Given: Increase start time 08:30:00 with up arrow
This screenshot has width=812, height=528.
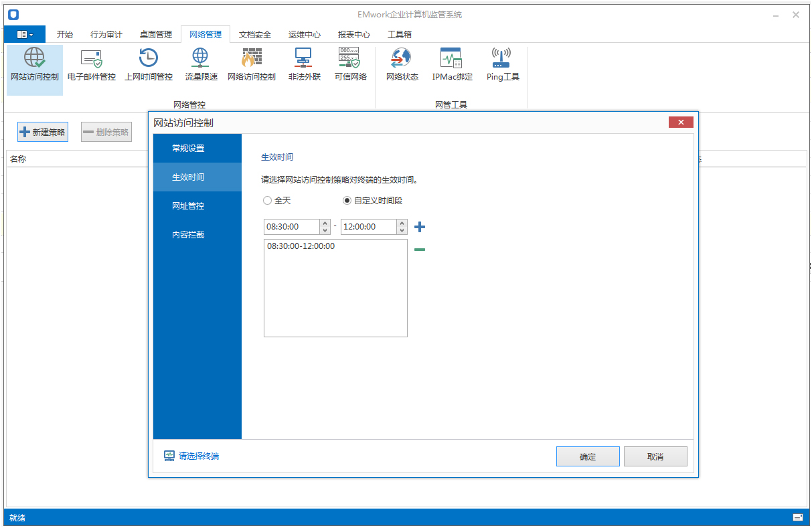Looking at the screenshot, I should tap(325, 223).
